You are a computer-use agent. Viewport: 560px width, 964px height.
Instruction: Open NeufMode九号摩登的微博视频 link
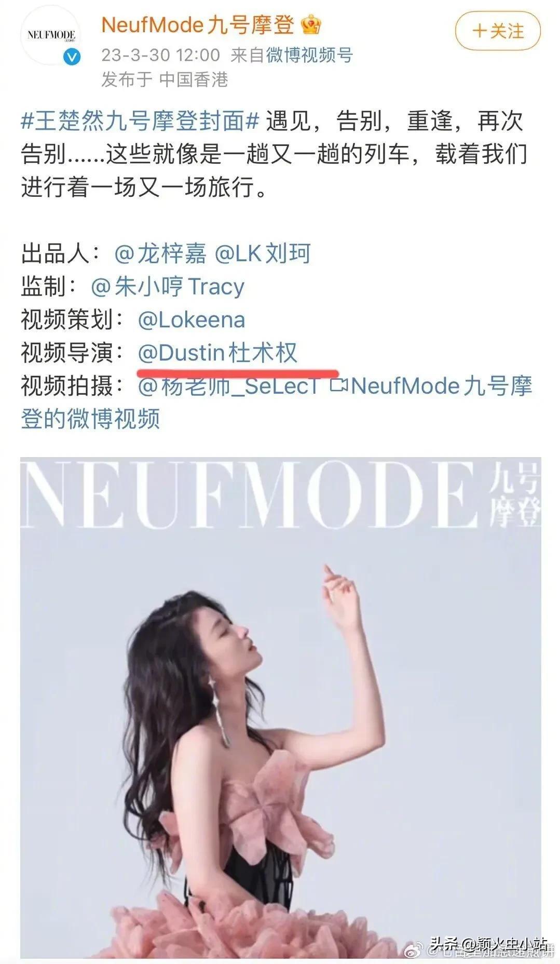point(277,402)
